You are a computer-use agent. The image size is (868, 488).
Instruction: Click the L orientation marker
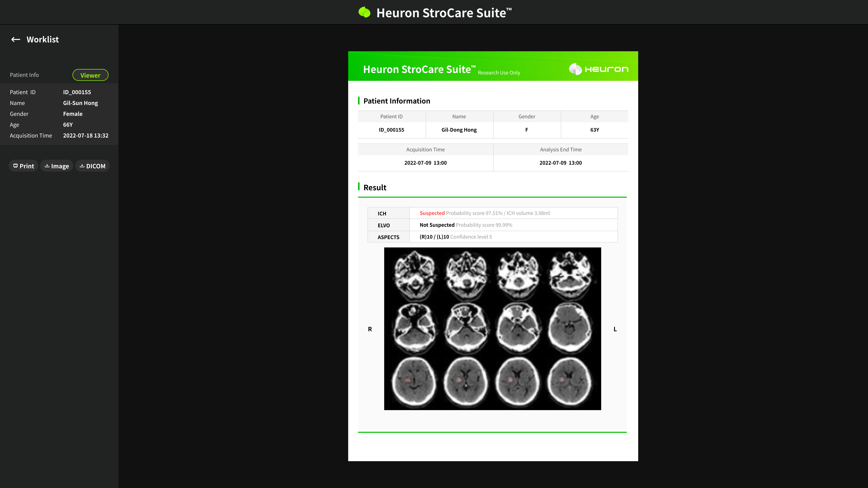pyautogui.click(x=615, y=329)
